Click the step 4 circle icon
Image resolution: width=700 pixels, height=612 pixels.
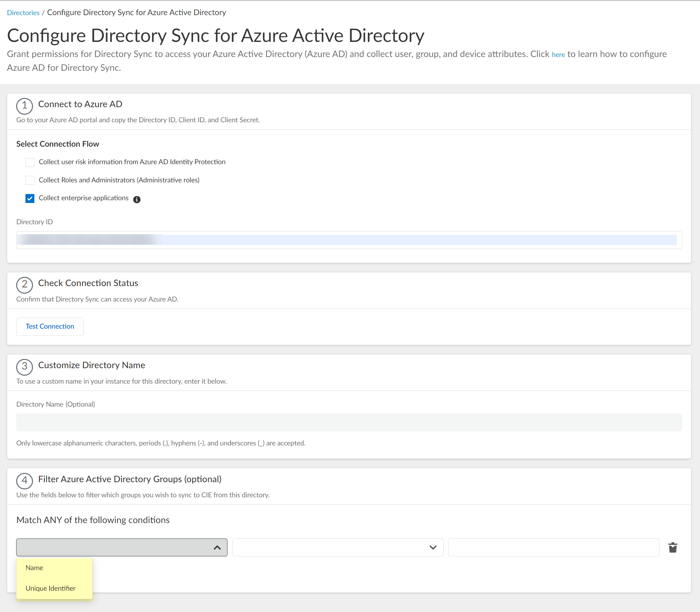tap(24, 480)
